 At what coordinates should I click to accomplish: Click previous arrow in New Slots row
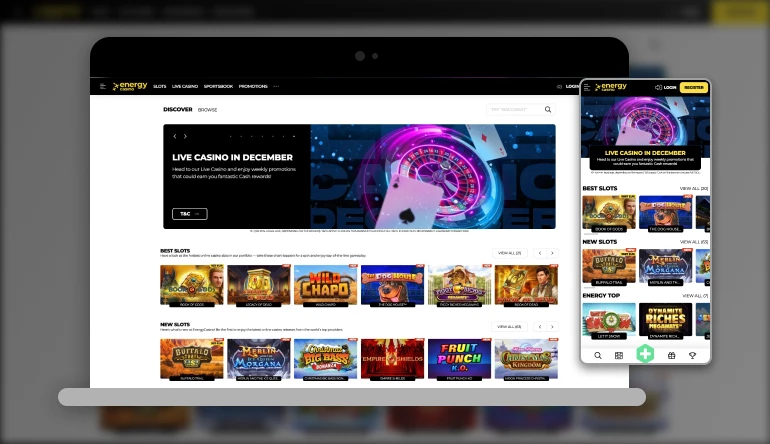540,327
